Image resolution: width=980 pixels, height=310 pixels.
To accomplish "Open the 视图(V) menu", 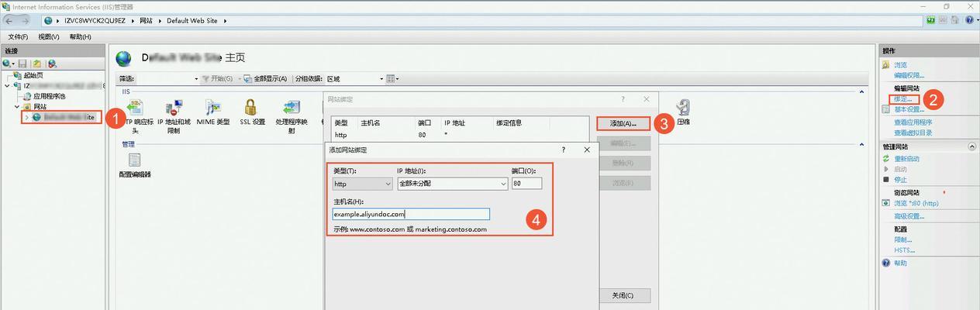I will (x=49, y=37).
